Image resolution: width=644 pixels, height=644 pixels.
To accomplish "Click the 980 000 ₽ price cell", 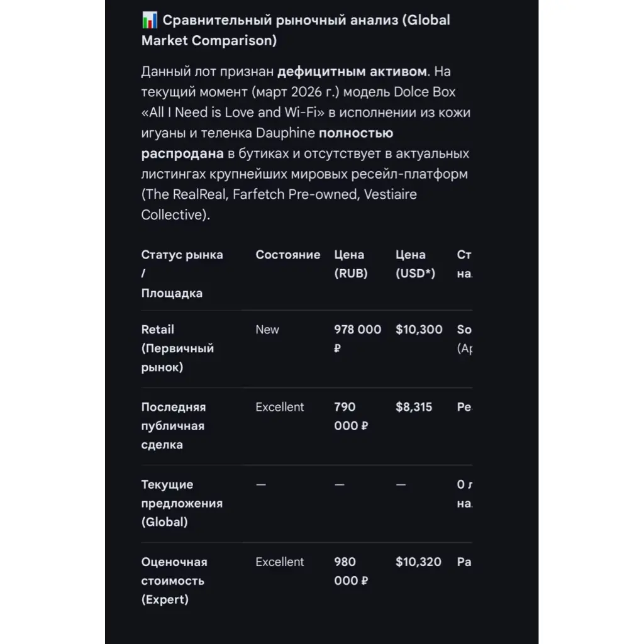I will click(350, 571).
